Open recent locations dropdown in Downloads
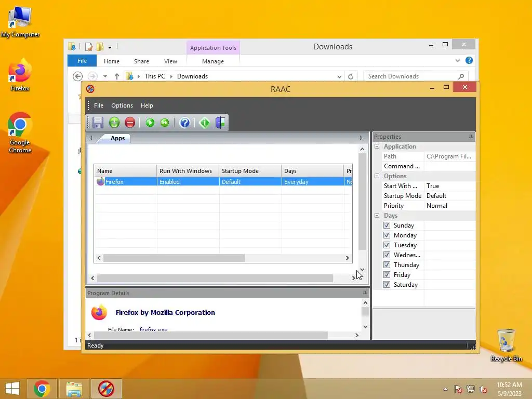The image size is (532, 399). (105, 76)
